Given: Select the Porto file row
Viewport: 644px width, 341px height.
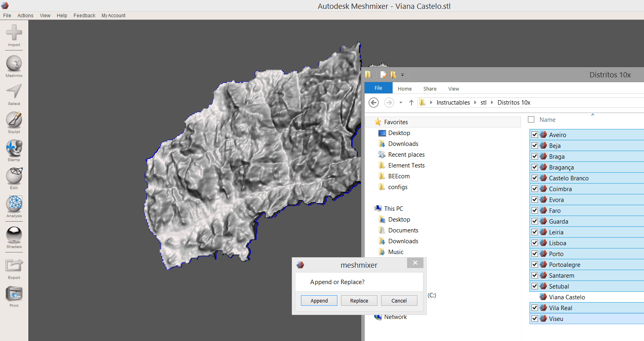Looking at the screenshot, I should point(587,254).
